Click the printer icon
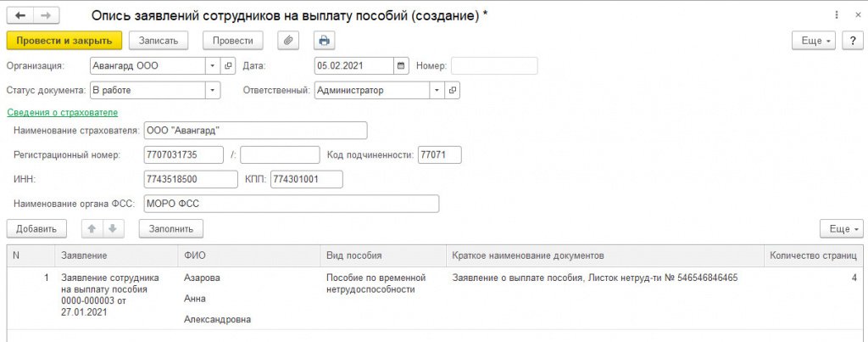Viewport: 868px width, 342px height. 323,40
